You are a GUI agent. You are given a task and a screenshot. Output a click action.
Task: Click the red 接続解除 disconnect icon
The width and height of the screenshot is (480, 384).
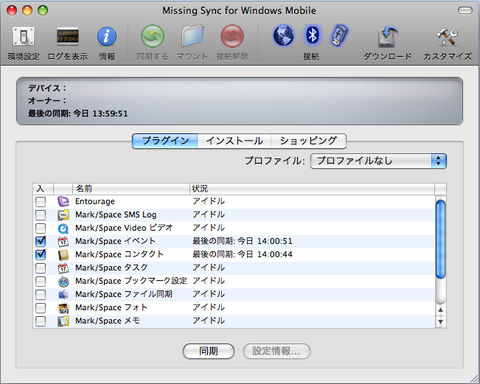(232, 36)
